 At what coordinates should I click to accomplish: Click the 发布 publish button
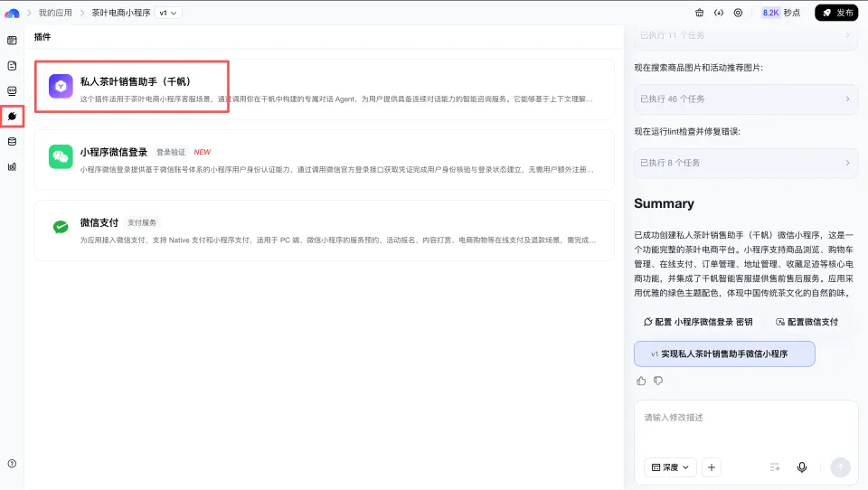point(836,13)
